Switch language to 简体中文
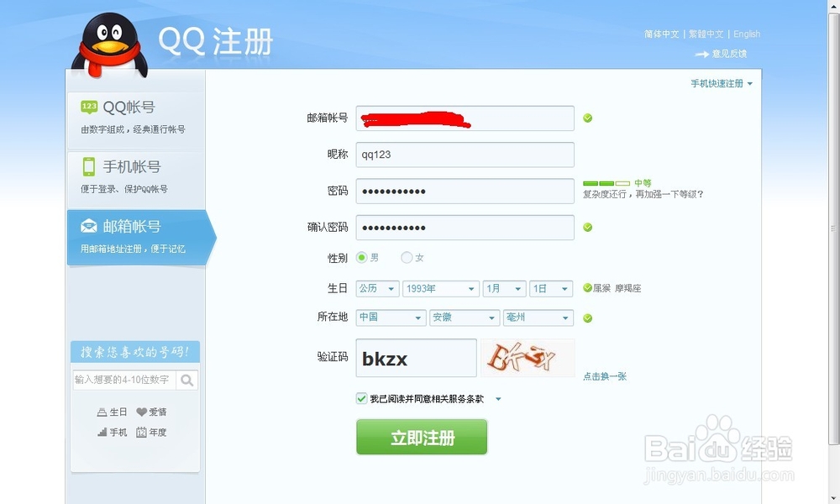The image size is (840, 504). pyautogui.click(x=661, y=34)
